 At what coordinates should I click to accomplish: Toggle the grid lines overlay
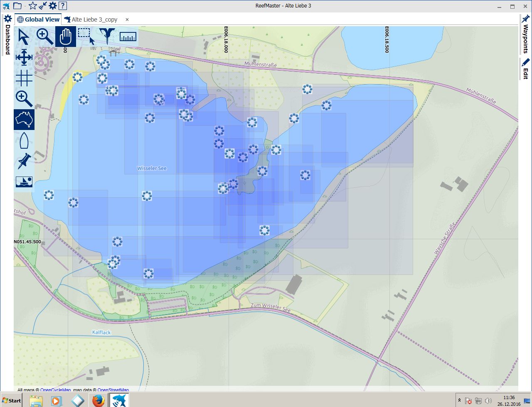(x=24, y=78)
